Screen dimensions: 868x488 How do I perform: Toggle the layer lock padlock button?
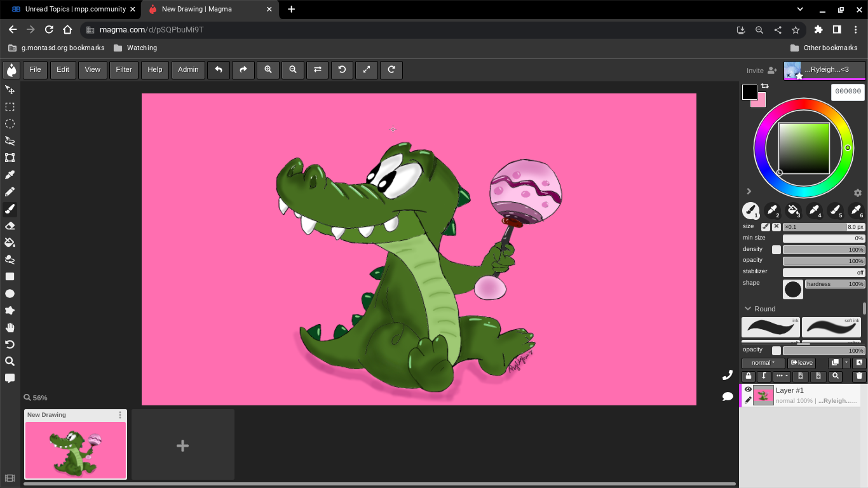coord(749,376)
